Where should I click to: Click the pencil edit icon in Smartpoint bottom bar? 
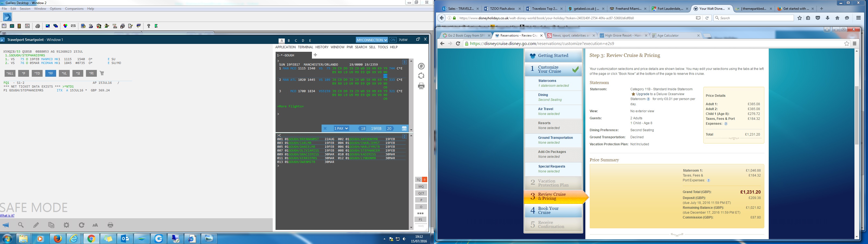[x=36, y=225]
